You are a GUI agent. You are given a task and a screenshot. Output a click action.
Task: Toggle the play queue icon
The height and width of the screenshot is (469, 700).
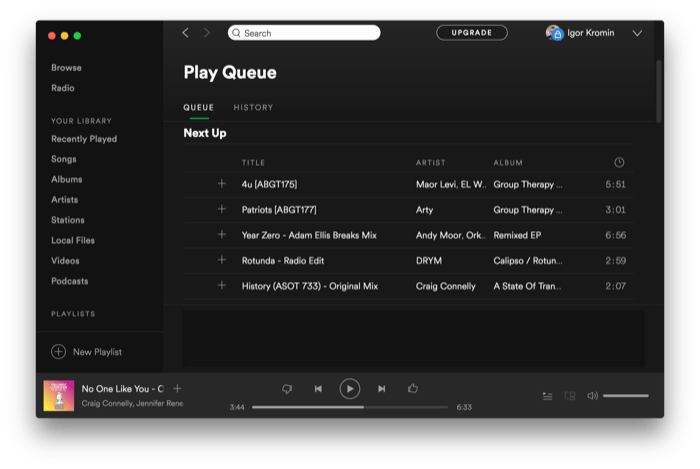547,396
